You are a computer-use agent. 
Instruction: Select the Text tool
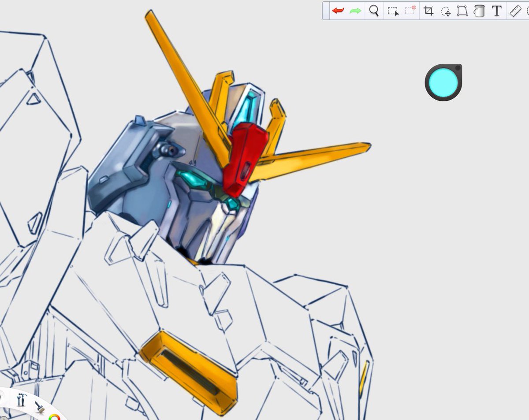tap(497, 11)
